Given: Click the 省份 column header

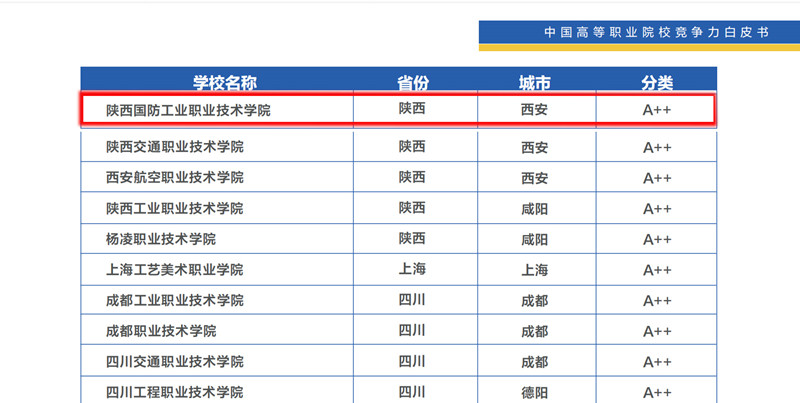Looking at the screenshot, I should [x=412, y=82].
